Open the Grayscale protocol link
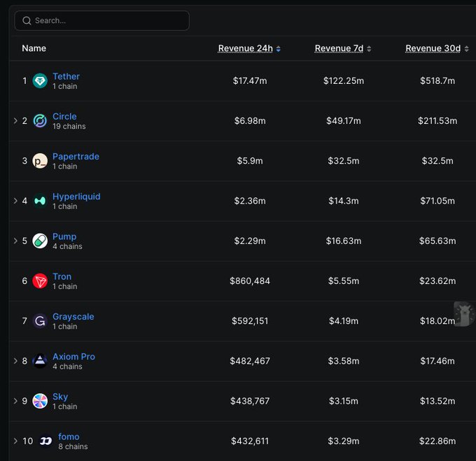Screen dimensions: 476x461 coord(73,317)
